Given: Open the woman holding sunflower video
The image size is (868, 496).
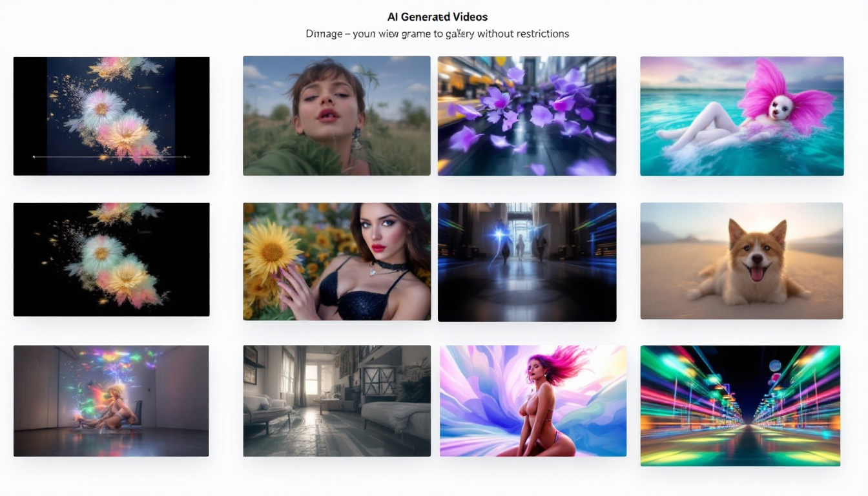Looking at the screenshot, I should pyautogui.click(x=336, y=262).
